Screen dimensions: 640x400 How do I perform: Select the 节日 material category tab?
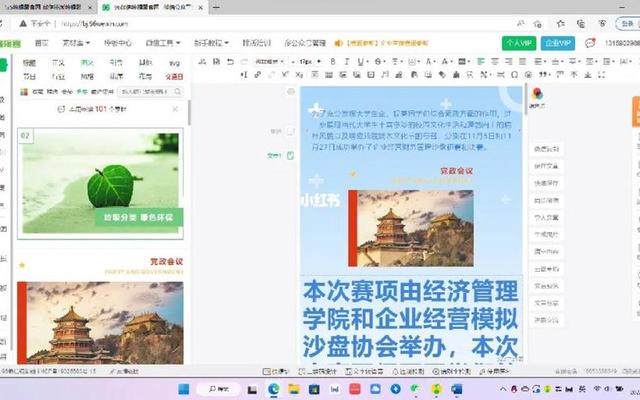(x=29, y=76)
